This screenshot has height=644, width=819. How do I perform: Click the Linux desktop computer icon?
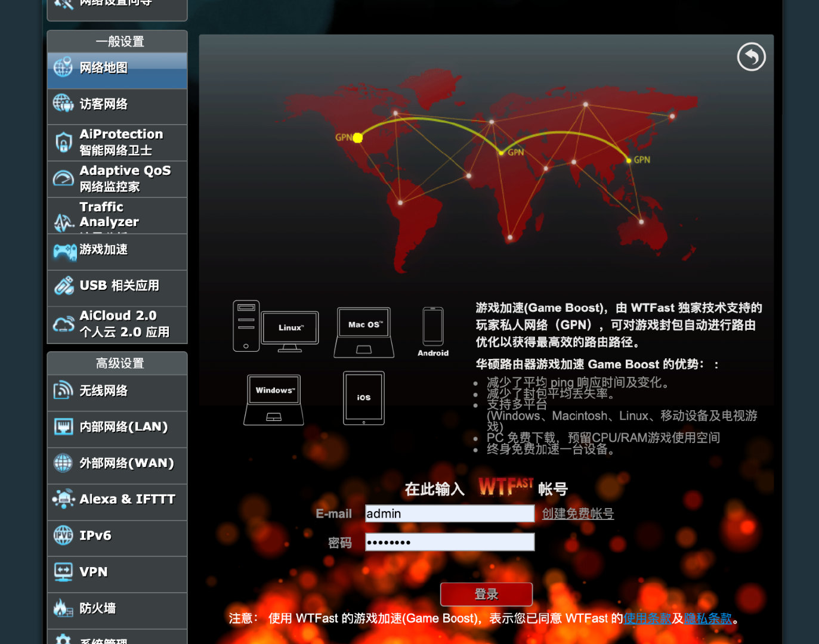pos(276,326)
